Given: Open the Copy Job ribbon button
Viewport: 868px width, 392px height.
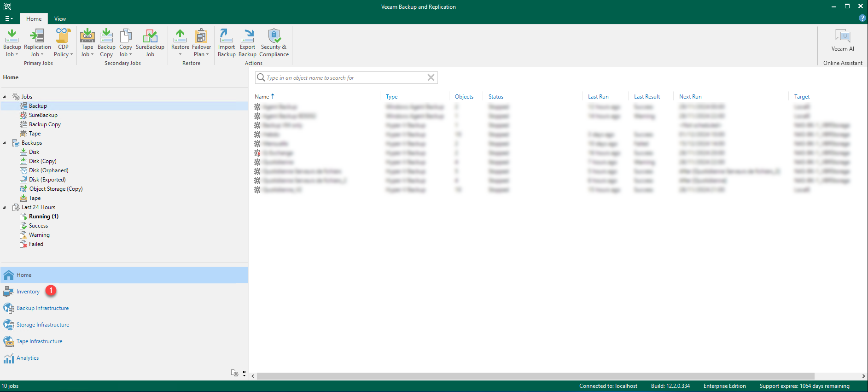Looking at the screenshot, I should tap(126, 43).
